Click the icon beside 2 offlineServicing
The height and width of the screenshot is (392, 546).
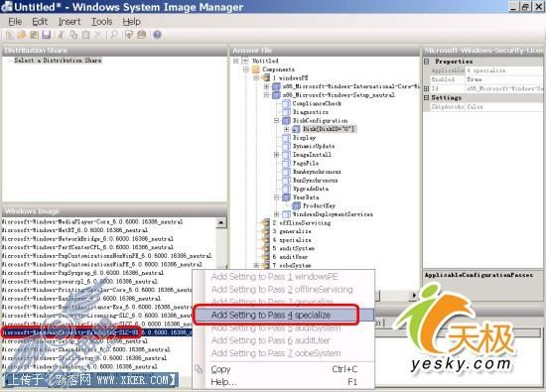[x=266, y=223]
